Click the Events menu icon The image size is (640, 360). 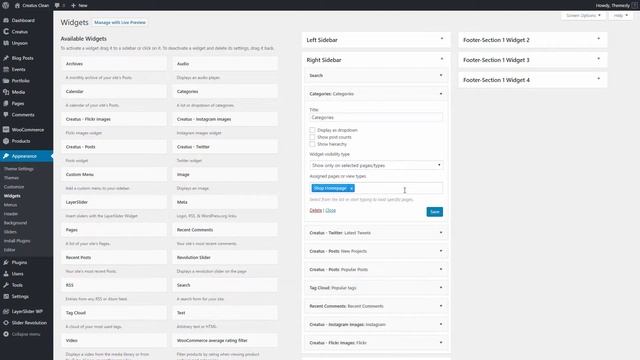pyautogui.click(x=6, y=69)
